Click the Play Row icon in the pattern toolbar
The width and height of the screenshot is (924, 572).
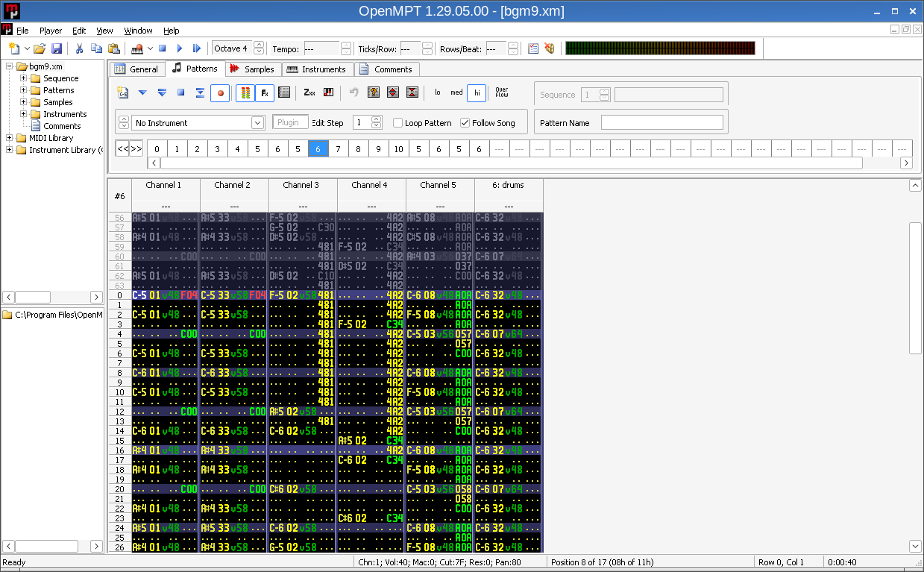pos(200,92)
